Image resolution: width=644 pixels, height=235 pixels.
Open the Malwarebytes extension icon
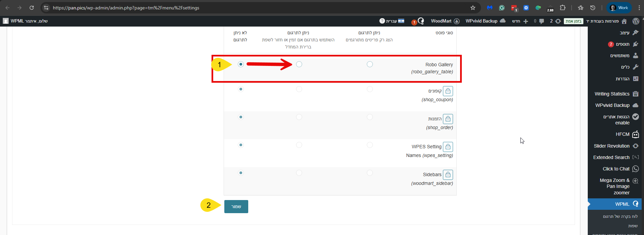(x=490, y=8)
